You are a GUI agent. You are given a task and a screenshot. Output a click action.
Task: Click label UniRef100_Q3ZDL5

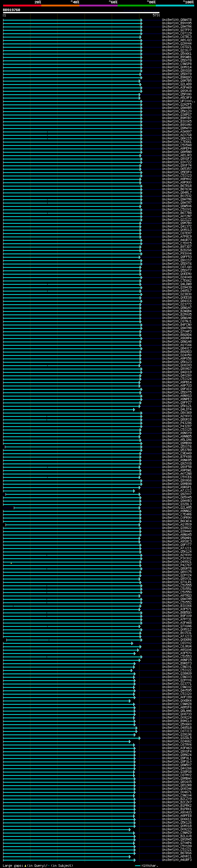pos(177,737)
